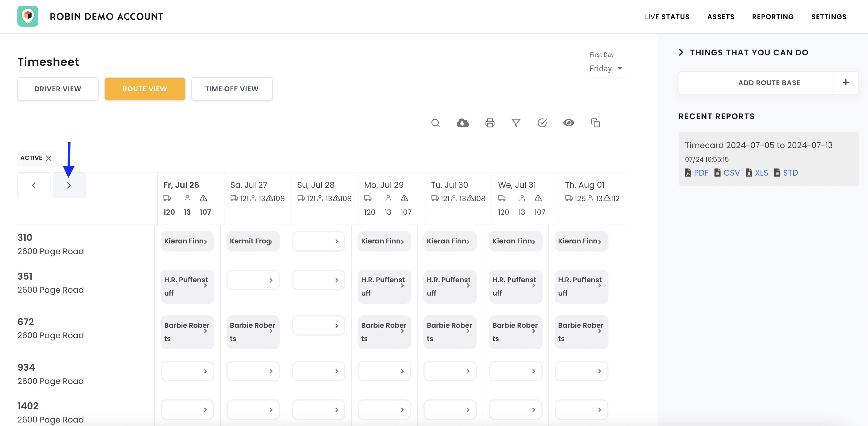868x426 pixels.
Task: Go to previous week arrow
Action: point(34,185)
